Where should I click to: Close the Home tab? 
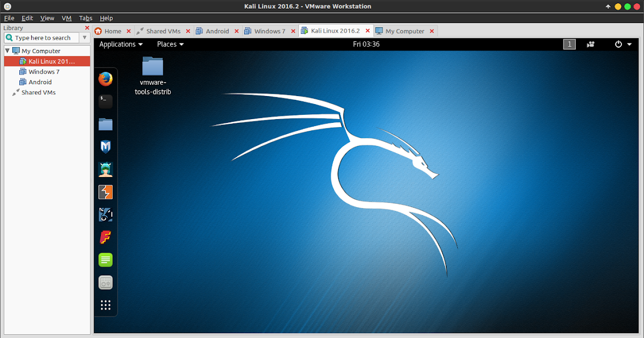(x=129, y=31)
